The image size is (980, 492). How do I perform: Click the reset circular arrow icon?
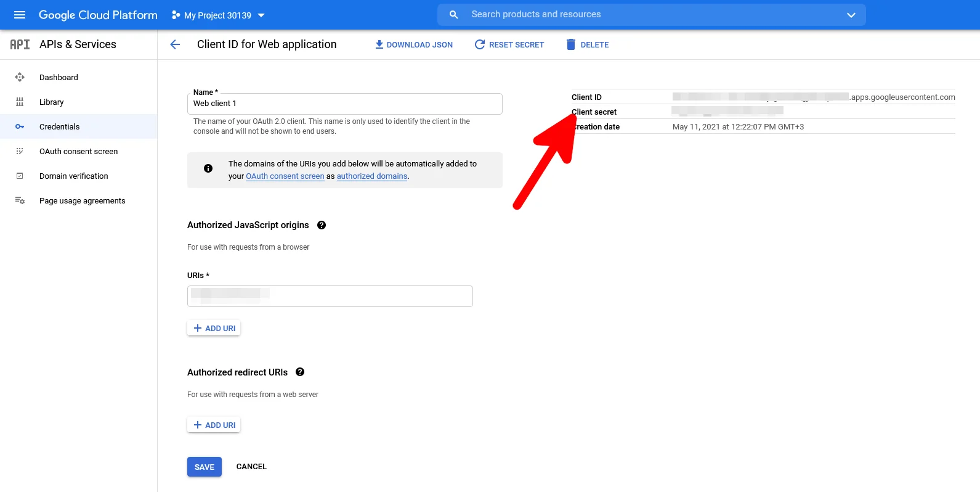click(x=479, y=44)
